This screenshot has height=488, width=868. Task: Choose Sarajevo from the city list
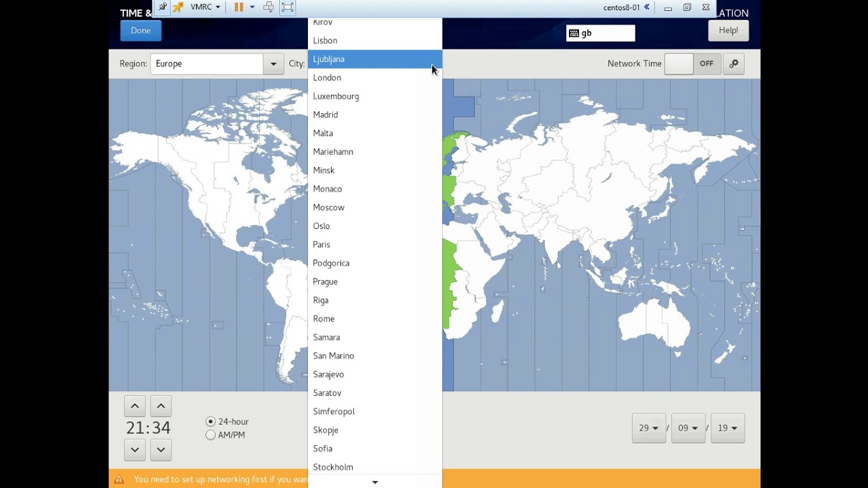(375, 374)
